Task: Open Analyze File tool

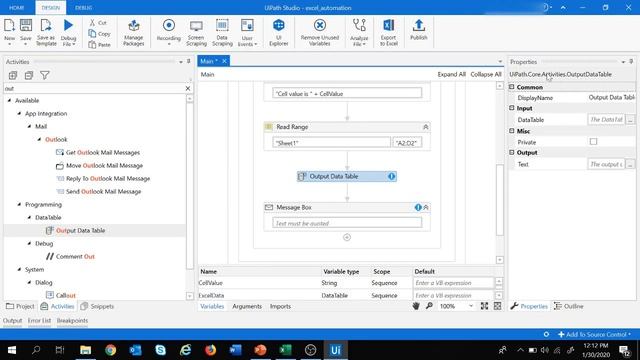Action: pyautogui.click(x=359, y=32)
